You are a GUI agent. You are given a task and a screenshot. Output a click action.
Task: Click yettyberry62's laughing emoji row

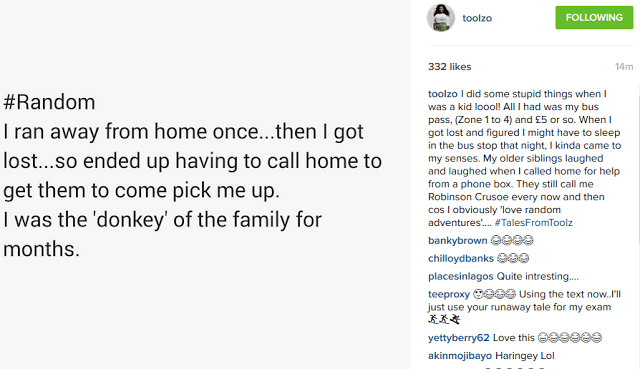[x=569, y=338]
